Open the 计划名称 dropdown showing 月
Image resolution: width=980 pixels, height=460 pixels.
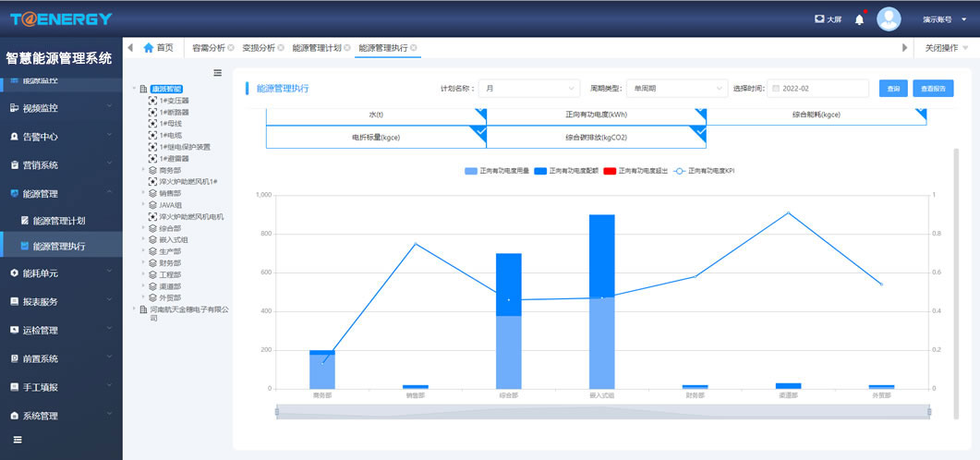click(529, 89)
